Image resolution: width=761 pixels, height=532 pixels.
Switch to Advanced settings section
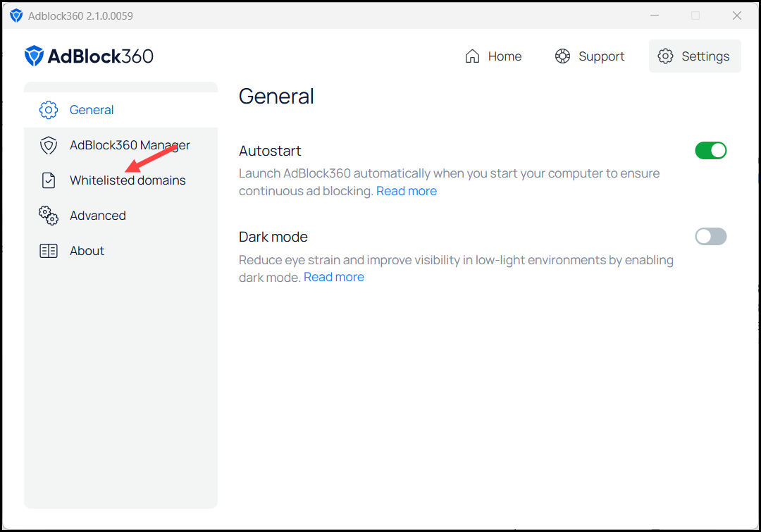(121, 216)
